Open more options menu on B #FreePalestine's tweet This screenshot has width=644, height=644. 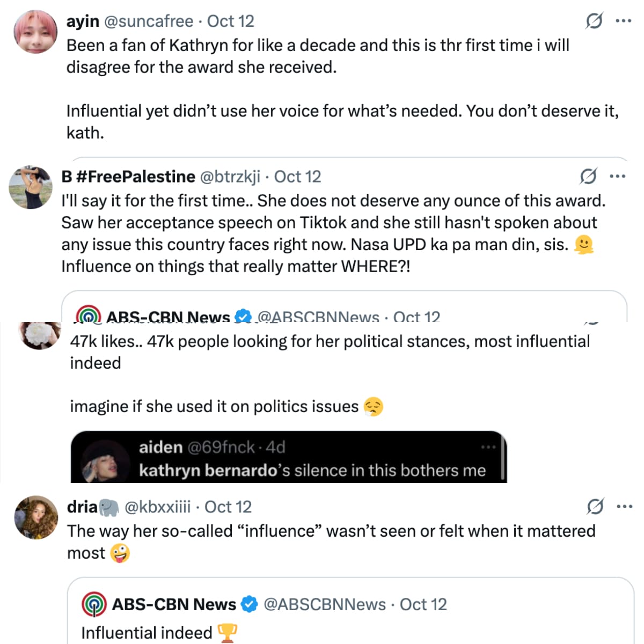[618, 176]
